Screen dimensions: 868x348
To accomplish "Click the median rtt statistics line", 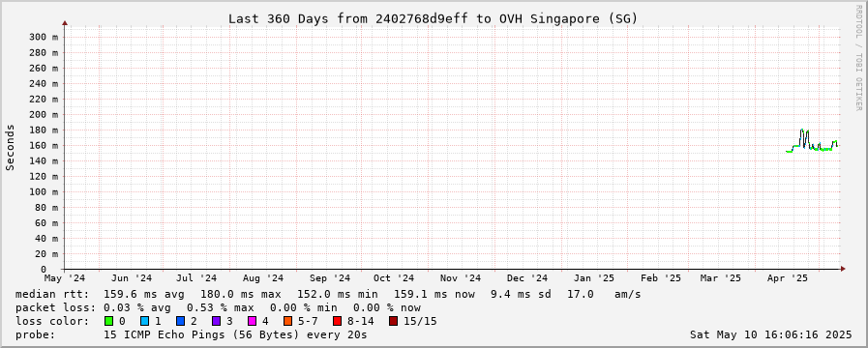I will (328, 294).
